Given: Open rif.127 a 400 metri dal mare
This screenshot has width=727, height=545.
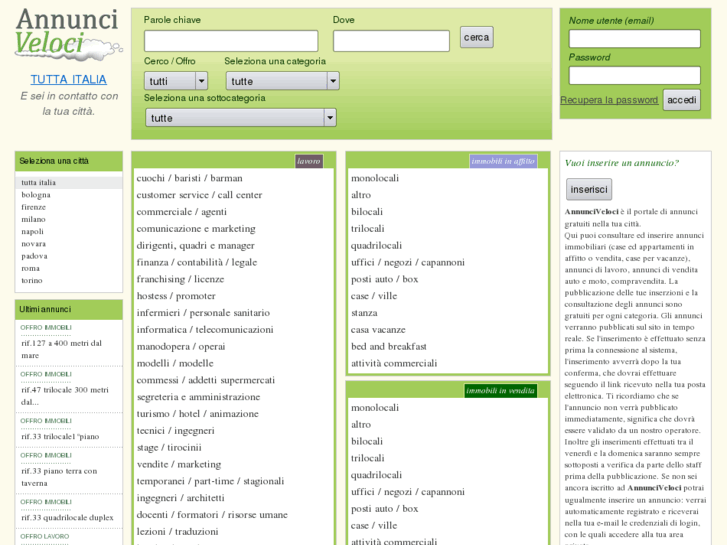Looking at the screenshot, I should [61, 349].
